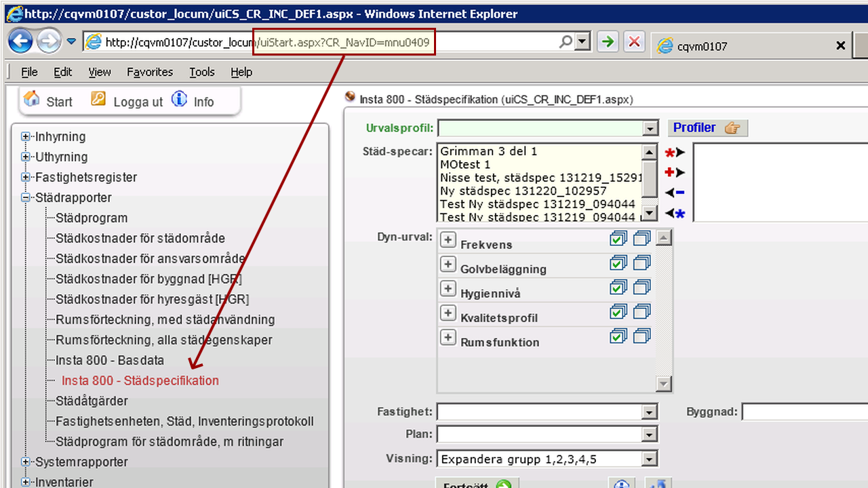Image resolution: width=868 pixels, height=488 pixels.
Task: Deselect all values for Golvbeläggning
Action: point(642,263)
